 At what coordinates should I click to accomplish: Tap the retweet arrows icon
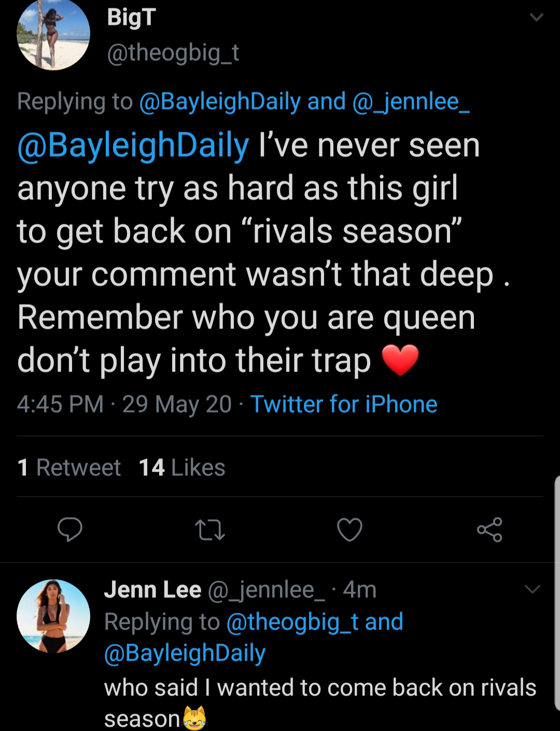(209, 530)
